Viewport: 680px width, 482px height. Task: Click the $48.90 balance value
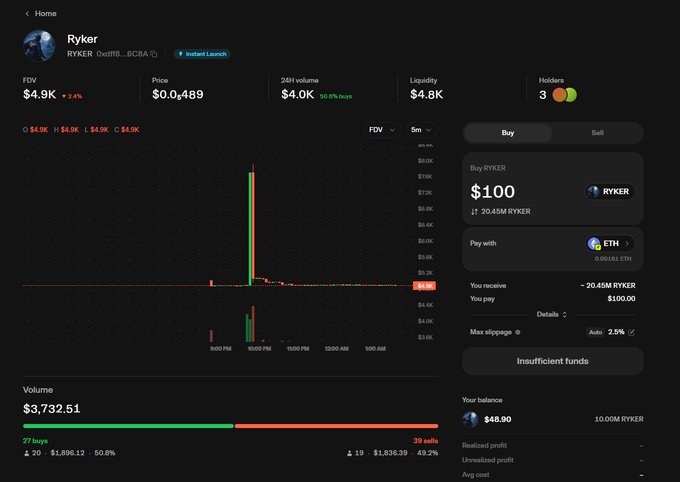497,420
